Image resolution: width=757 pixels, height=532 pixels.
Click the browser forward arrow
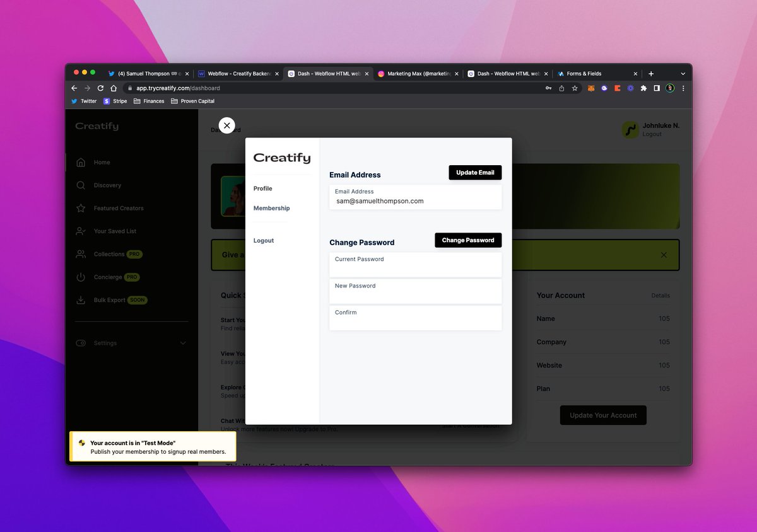pyautogui.click(x=87, y=88)
